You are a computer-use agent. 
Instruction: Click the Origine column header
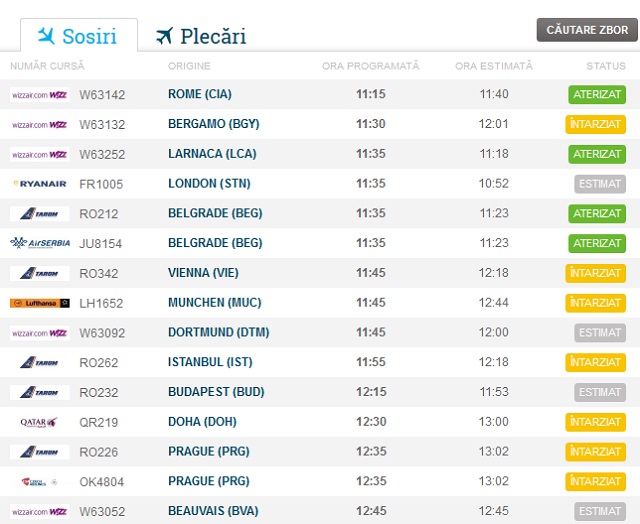coord(190,66)
